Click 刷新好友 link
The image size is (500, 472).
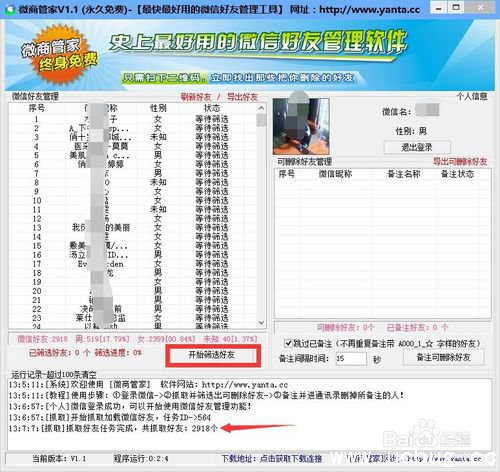pyautogui.click(x=196, y=97)
